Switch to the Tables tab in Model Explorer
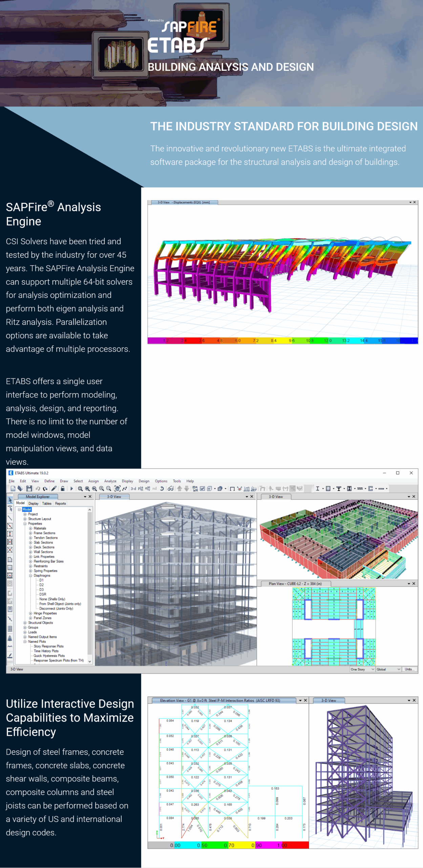Screen dimensions: 423x868 click(x=47, y=504)
